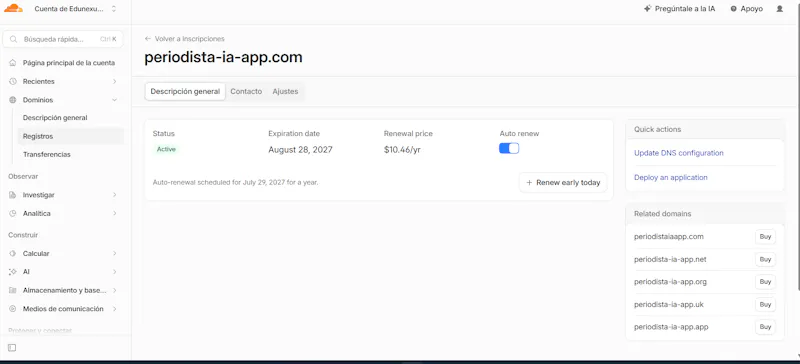Click Renew early today button
The height and width of the screenshot is (364, 800).
(563, 182)
